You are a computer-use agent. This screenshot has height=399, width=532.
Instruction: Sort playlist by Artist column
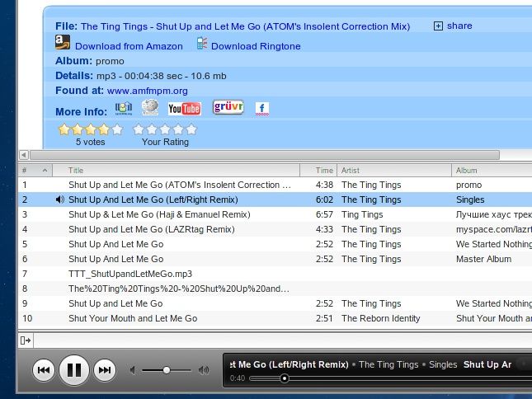(x=394, y=170)
